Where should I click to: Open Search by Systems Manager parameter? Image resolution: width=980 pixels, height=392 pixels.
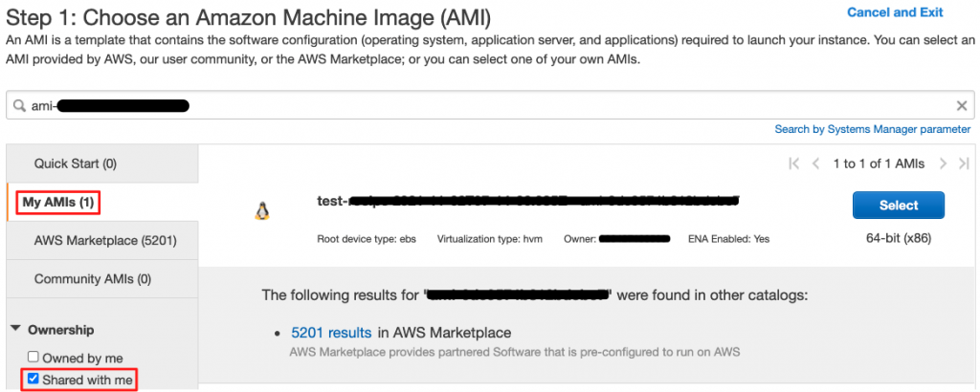coord(873,129)
